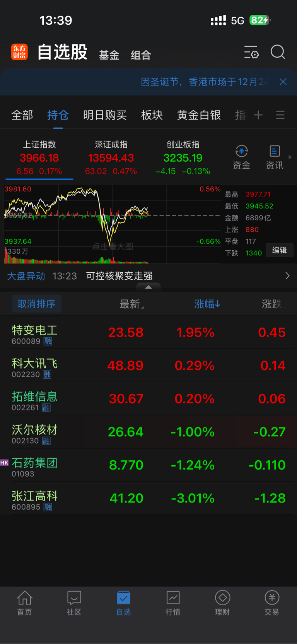Open the 交易 trading tab
Image resolution: width=297 pixels, height=644 pixels.
click(272, 603)
